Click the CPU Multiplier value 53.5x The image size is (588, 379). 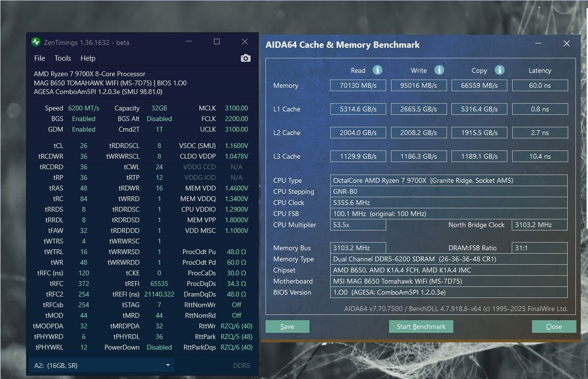(x=358, y=225)
